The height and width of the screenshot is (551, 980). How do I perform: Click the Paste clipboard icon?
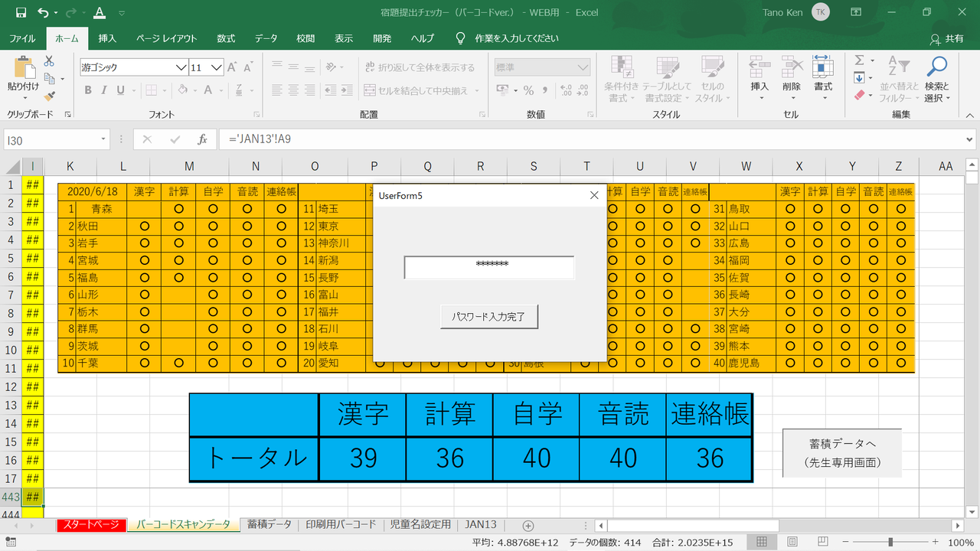pos(24,67)
